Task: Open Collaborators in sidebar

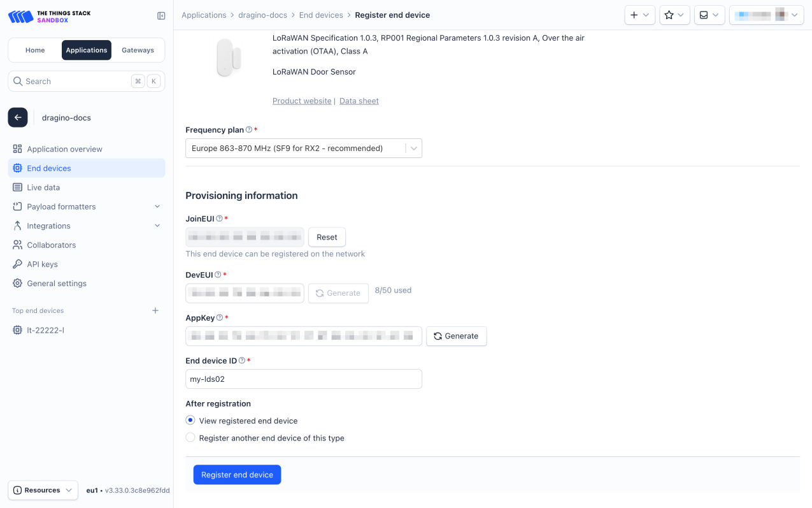Action: tap(87, 245)
